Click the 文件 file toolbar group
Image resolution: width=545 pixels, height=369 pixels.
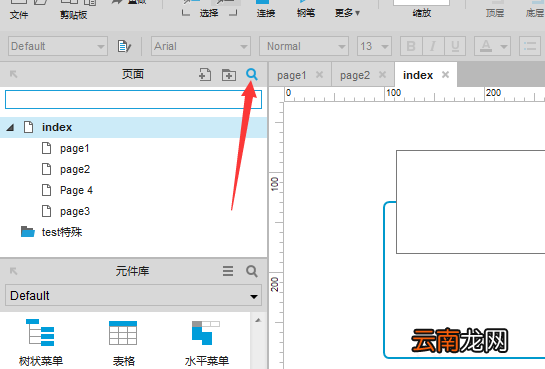tap(19, 15)
